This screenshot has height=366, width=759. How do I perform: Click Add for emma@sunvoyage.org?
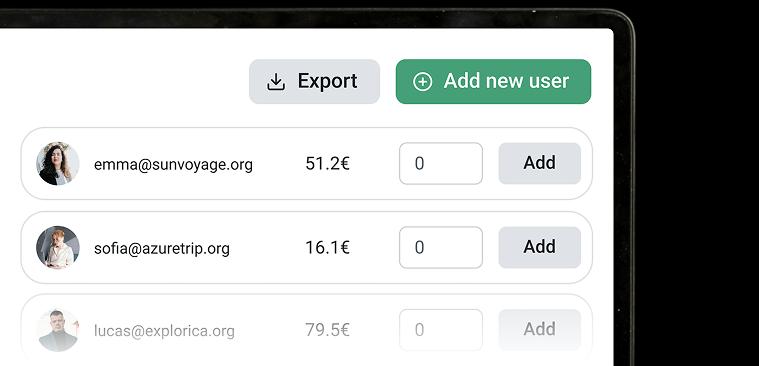[x=540, y=163]
